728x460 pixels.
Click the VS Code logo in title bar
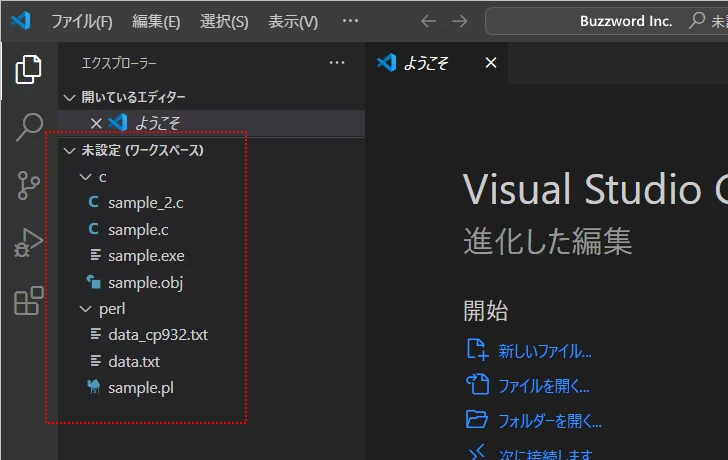point(21,21)
